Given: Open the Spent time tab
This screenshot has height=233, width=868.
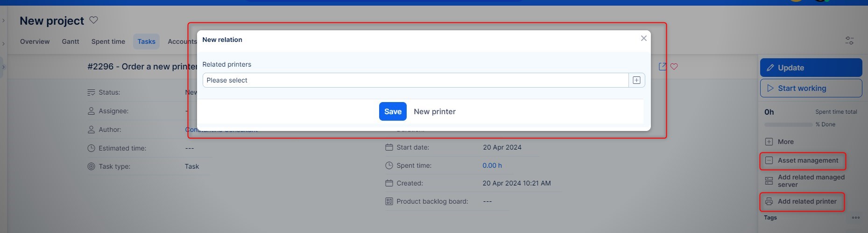Looking at the screenshot, I should pos(108,41).
